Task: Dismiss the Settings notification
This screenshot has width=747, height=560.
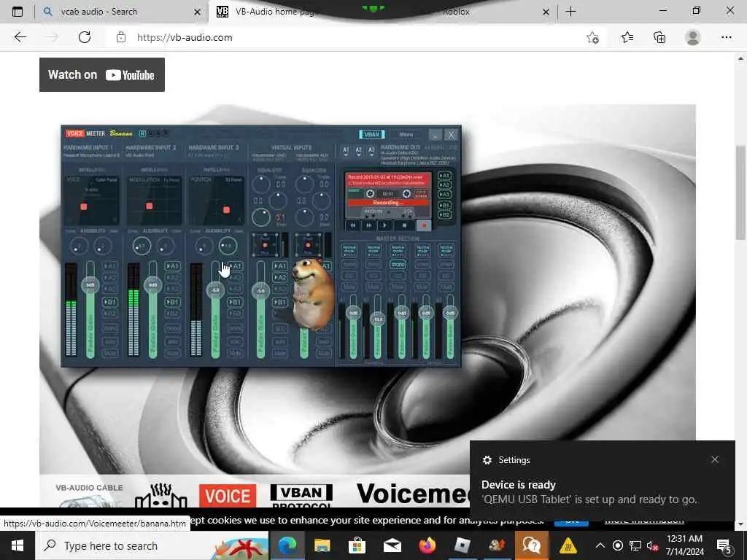Action: tap(715, 459)
